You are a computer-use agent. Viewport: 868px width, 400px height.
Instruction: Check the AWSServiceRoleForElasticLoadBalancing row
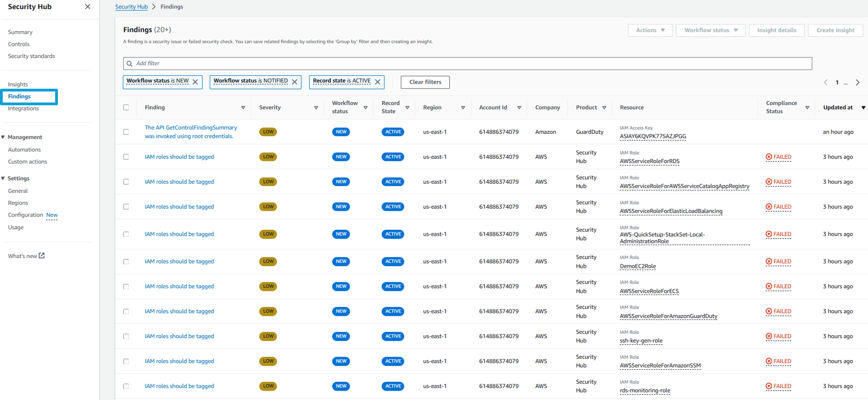coord(126,207)
